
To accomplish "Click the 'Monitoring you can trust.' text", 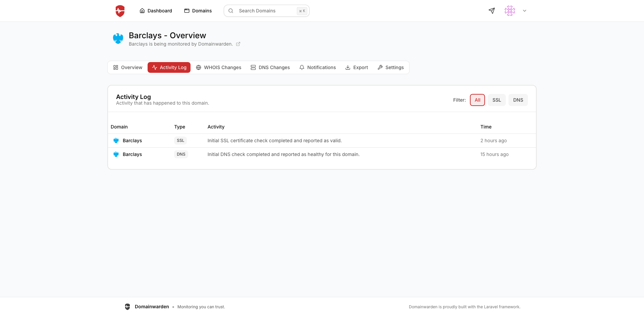I will pyautogui.click(x=201, y=307).
